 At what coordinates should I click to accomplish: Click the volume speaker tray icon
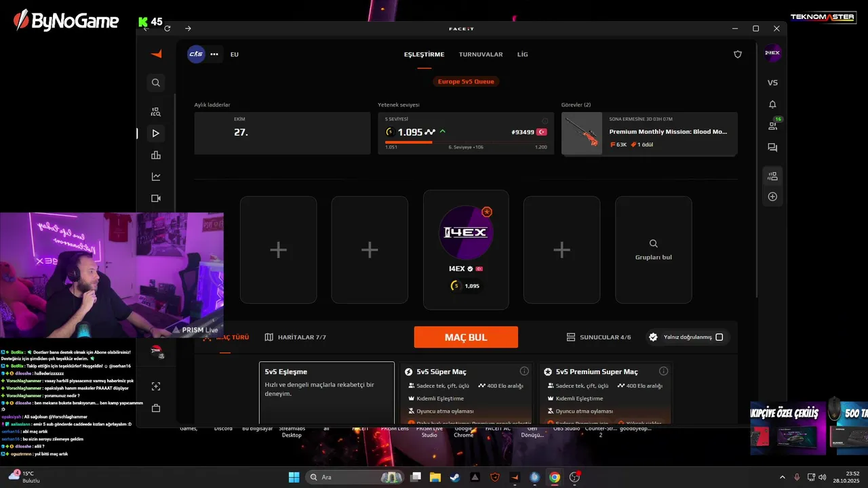[x=822, y=477]
